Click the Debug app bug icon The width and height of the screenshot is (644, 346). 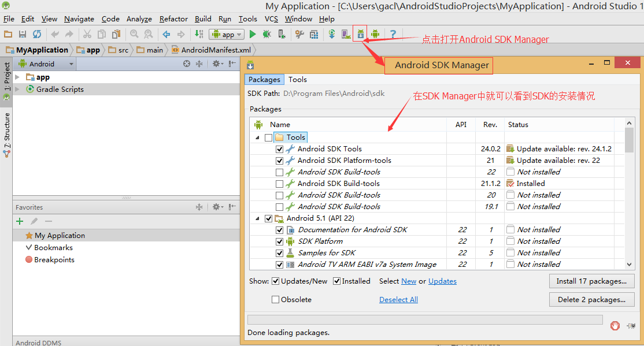point(267,35)
